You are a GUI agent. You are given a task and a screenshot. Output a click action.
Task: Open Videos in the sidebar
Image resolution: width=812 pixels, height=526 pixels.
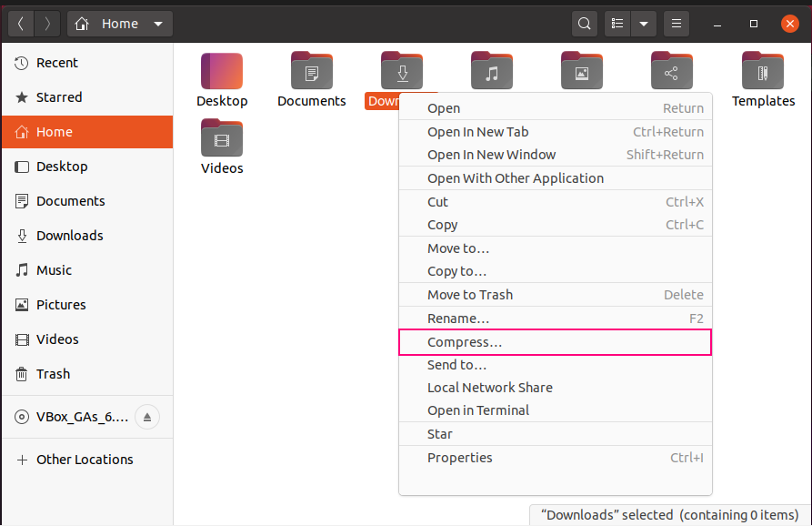click(87, 339)
